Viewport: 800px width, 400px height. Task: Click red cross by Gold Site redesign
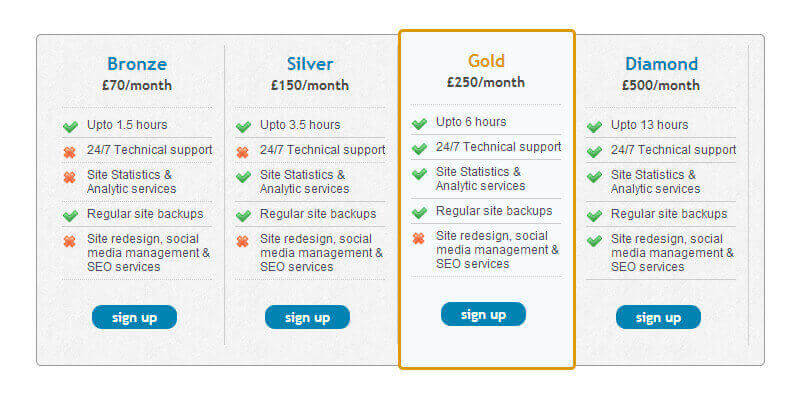[x=419, y=238]
